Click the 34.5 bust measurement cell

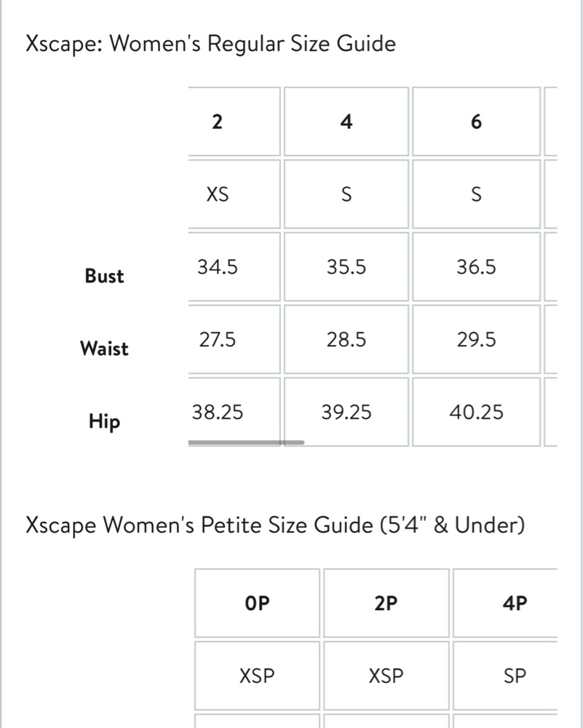click(x=234, y=266)
